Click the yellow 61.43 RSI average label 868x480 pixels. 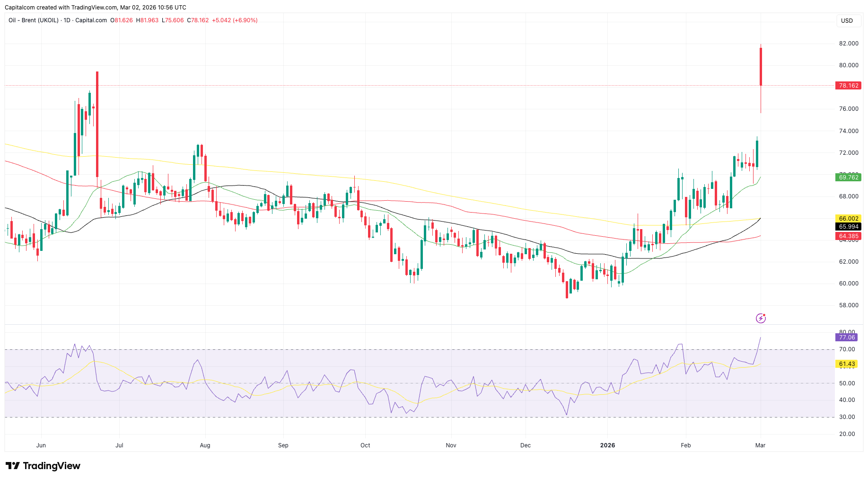(847, 364)
